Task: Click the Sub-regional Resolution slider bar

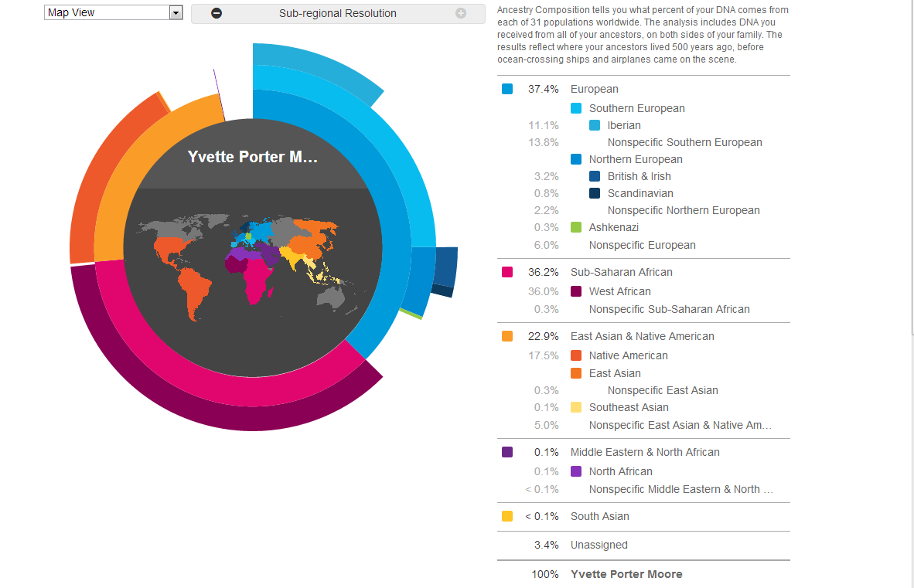Action: pos(338,13)
